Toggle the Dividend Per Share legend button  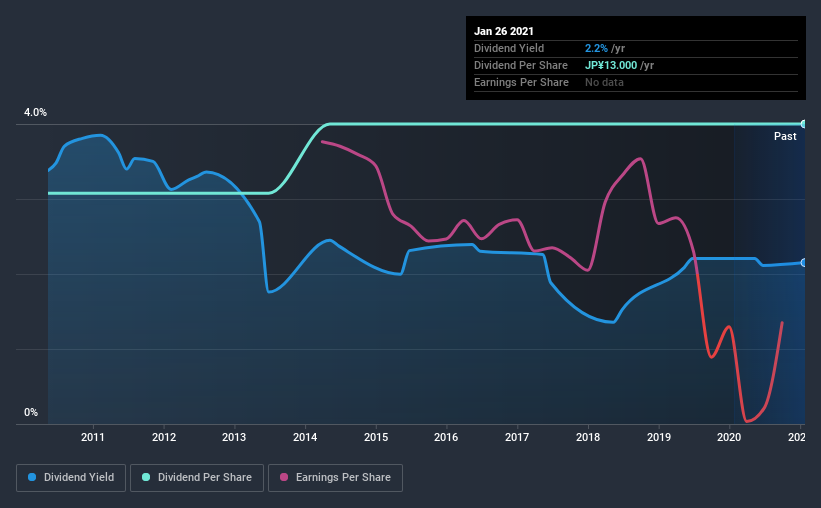(197, 478)
